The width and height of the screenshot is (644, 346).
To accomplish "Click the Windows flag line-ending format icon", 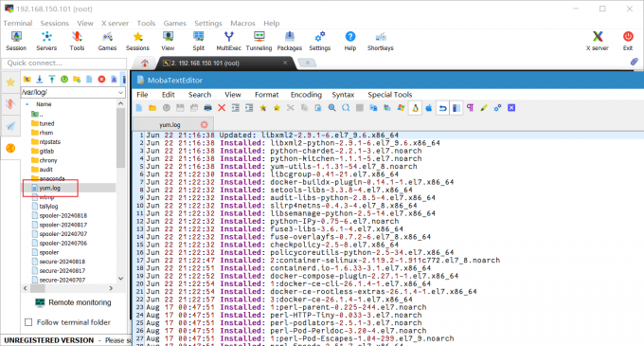I will pyautogui.click(x=401, y=108).
